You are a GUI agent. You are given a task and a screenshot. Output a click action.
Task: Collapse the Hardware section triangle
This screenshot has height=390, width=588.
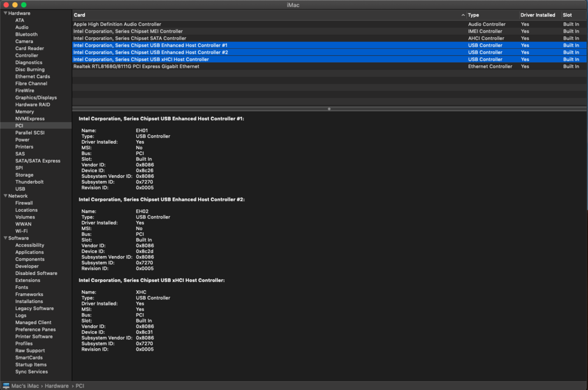5,13
